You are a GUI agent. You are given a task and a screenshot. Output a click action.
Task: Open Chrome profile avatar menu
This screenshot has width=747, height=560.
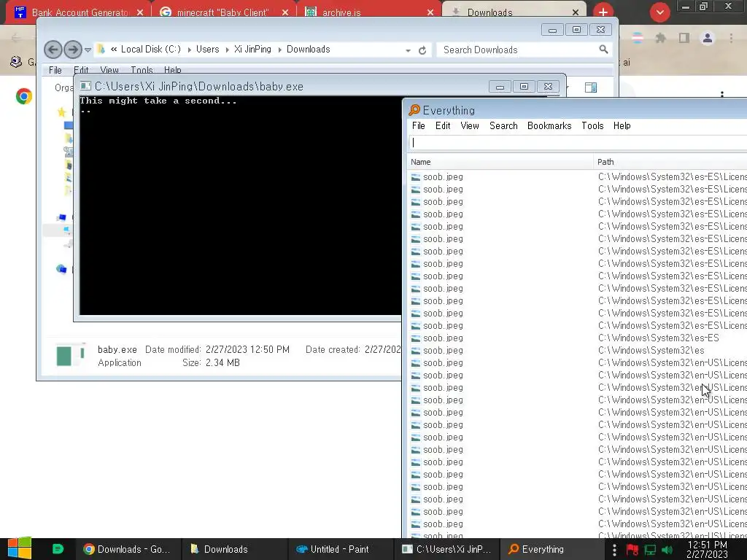point(708,38)
